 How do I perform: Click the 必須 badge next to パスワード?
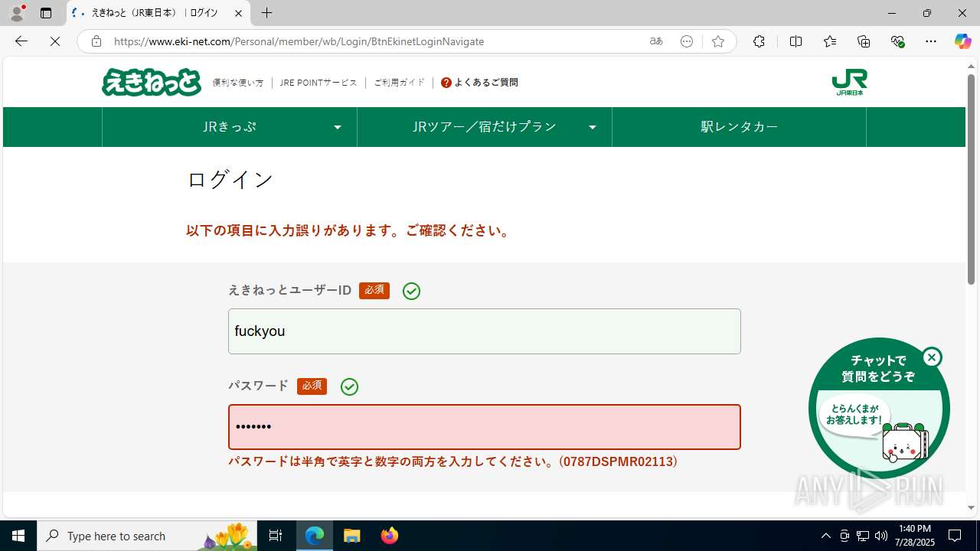[312, 386]
